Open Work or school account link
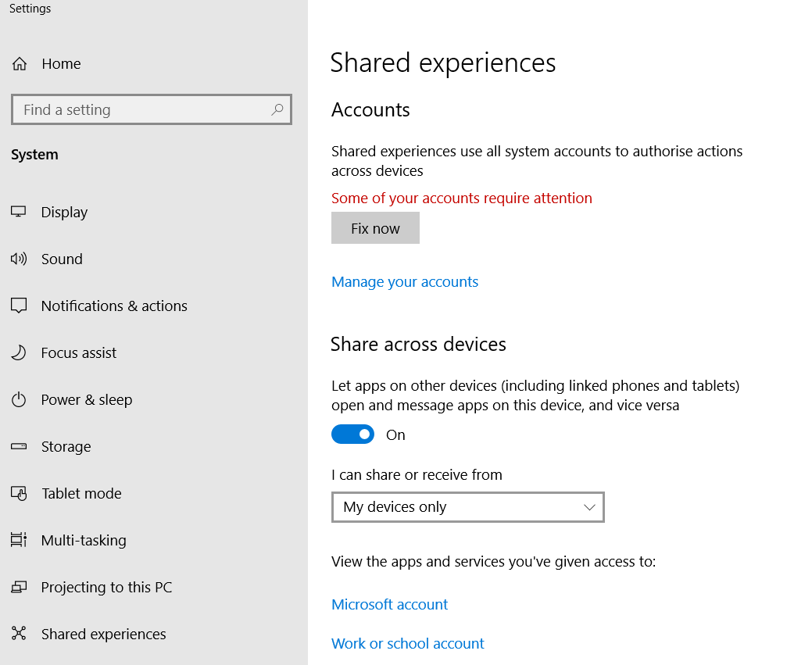This screenshot has height=665, width=812. click(407, 643)
